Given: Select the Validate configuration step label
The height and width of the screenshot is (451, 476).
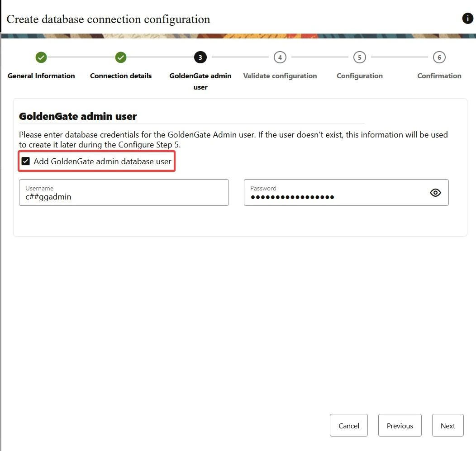Looking at the screenshot, I should [x=280, y=76].
